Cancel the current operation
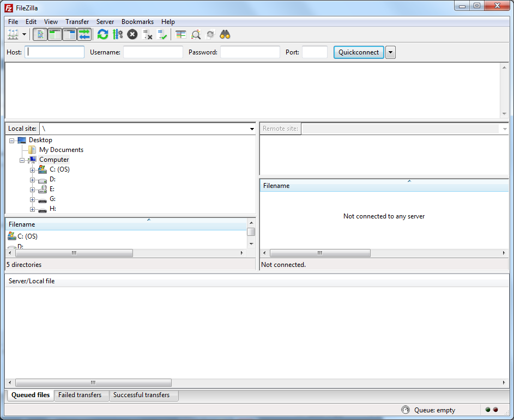 coord(132,34)
